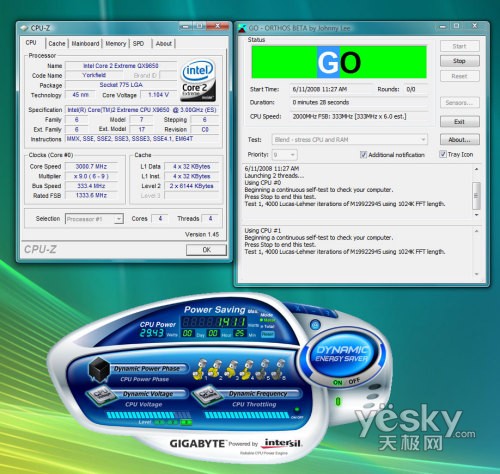Screen dimensions: 500x474
Task: Click the CPU Power Phase chip icon
Action: coord(99,369)
